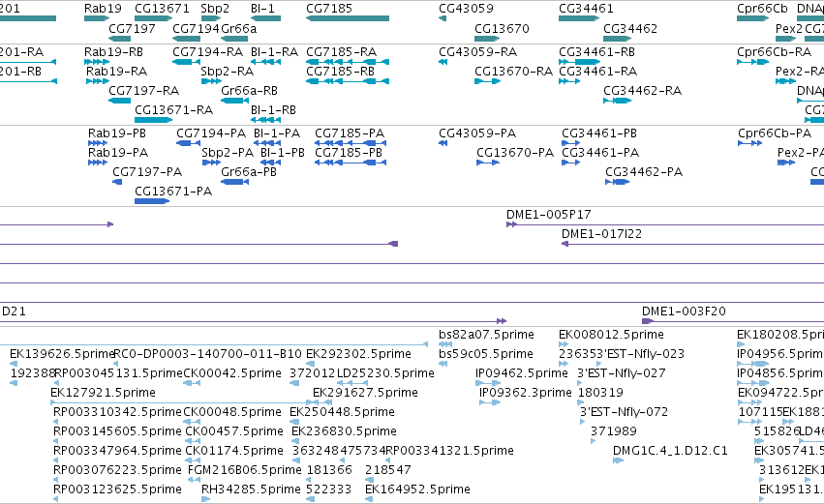Select the Sbp2 gene feature
The image size is (824, 504).
tap(211, 18)
